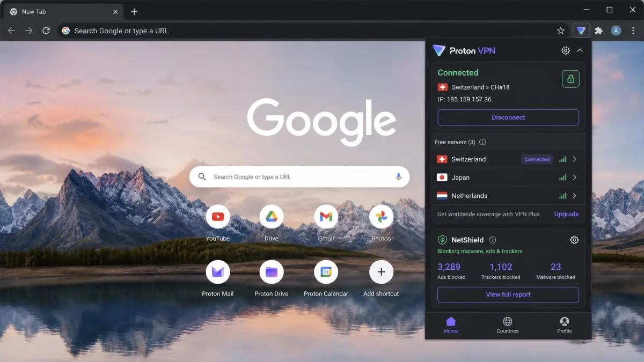The image size is (644, 362).
Task: Go back in browser history
Action: pos(11,31)
